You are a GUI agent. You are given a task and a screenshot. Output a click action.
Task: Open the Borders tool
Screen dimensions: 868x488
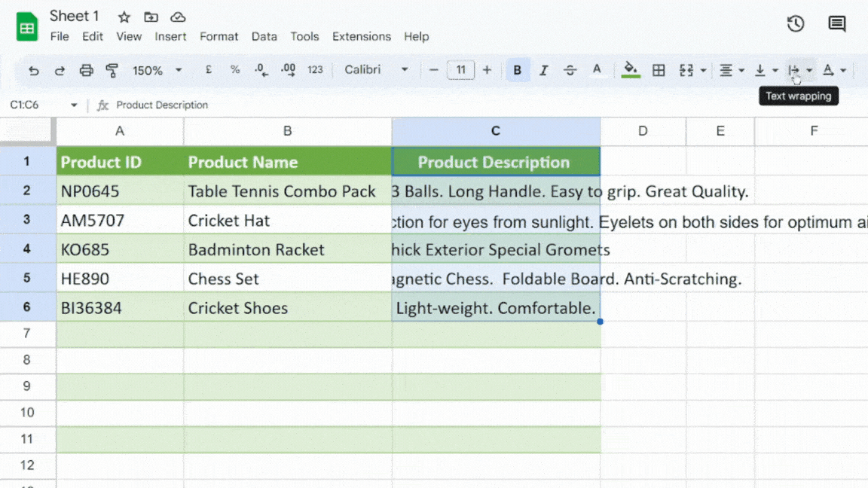pos(658,70)
